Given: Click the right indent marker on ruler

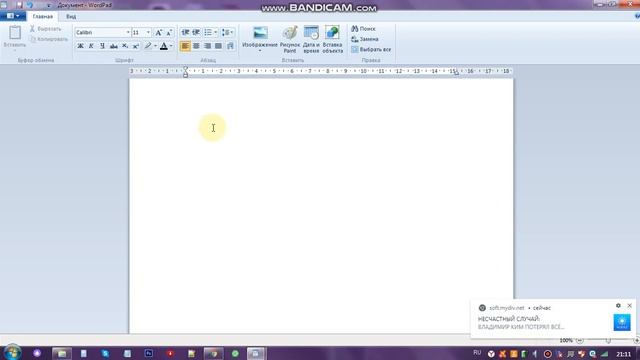Looking at the screenshot, I should point(456,73).
